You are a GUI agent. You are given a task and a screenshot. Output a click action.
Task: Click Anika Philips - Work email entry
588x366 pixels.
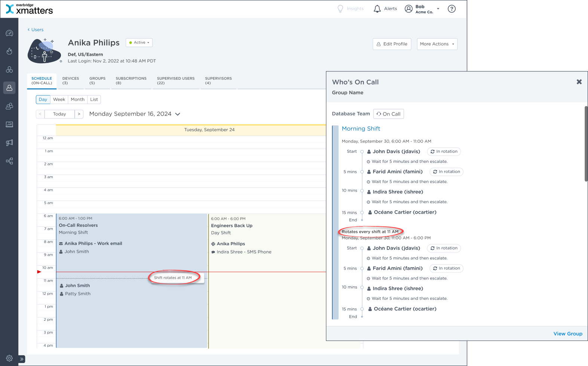[90, 244]
